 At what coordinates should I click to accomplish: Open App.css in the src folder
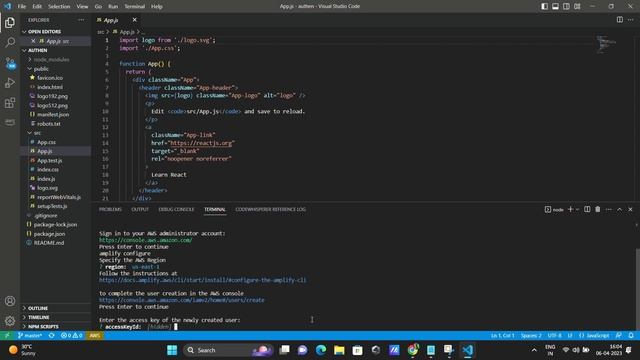click(x=47, y=142)
